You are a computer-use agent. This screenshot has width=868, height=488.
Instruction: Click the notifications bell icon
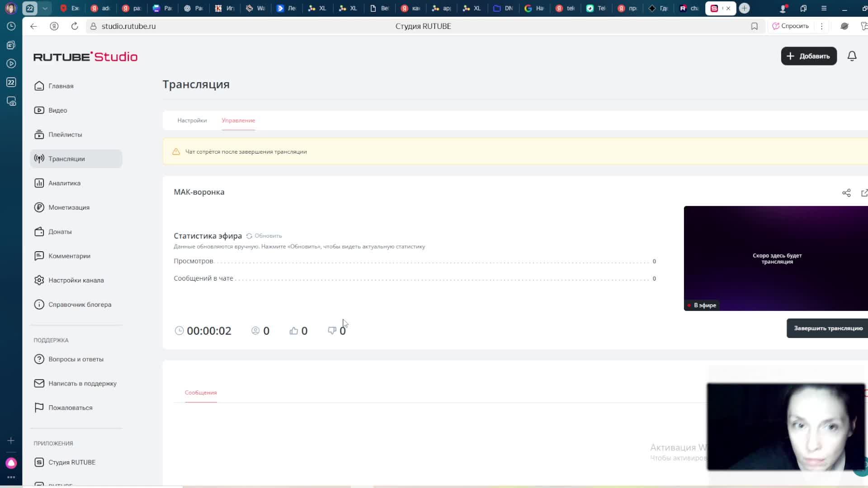click(x=852, y=56)
